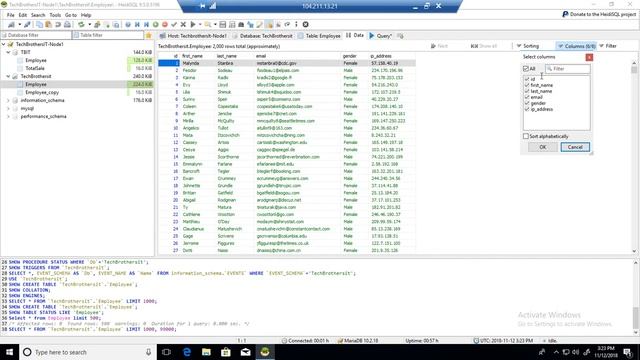Open the Filter dropdown above the data grid
Image resolution: width=640 pixels, height=360 pixels.
click(x=608, y=46)
